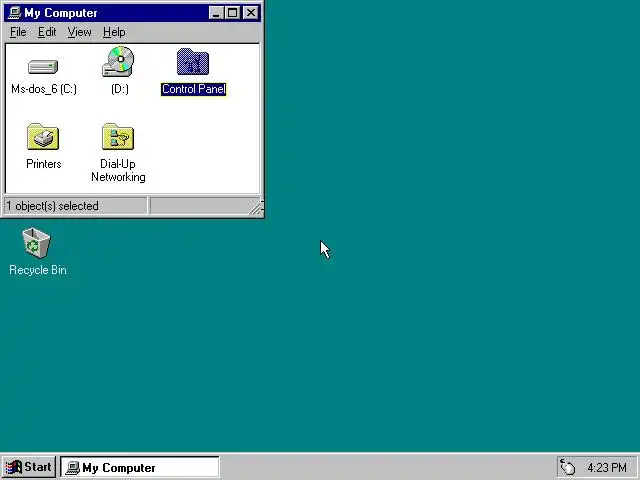Select the Dial-Up Networking folder icon
Viewport: 640px width, 480px height.
(118, 137)
